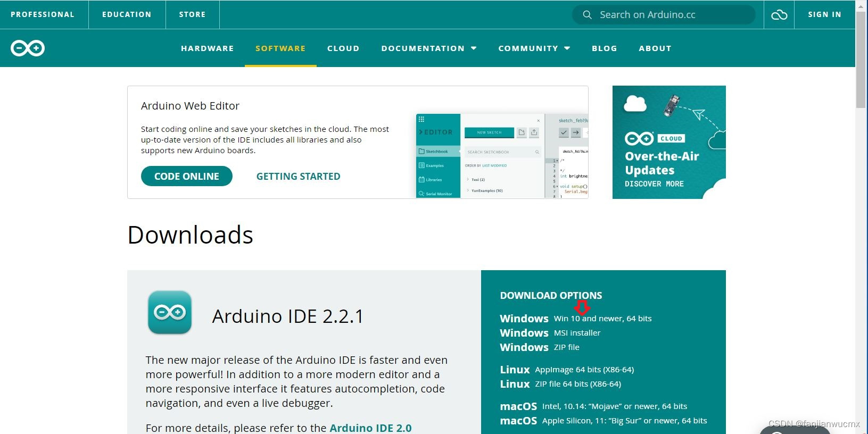Click the search magnifier icon
Screen dimensions: 868x434
[x=587, y=15]
